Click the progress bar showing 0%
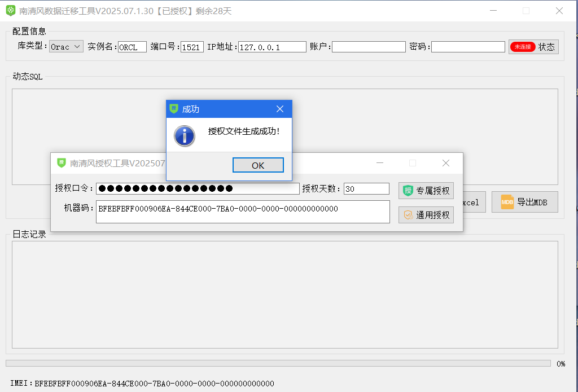The width and height of the screenshot is (578, 392). pos(277,363)
